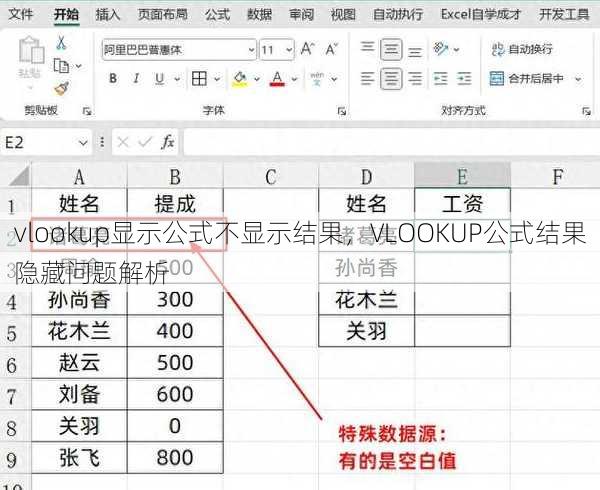The image size is (600, 490).
Task: Click the Cut scissors icon
Action: tap(61, 43)
